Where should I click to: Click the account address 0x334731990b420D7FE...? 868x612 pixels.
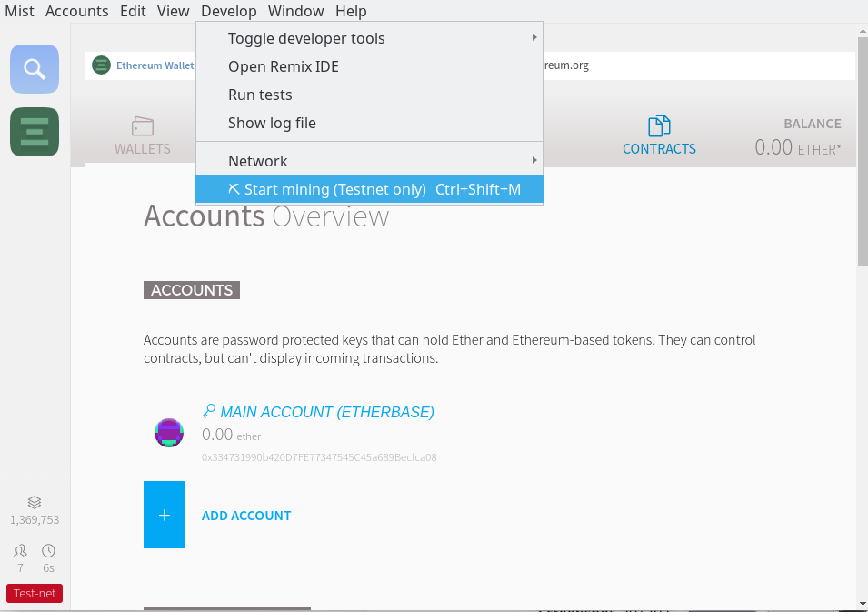319,457
